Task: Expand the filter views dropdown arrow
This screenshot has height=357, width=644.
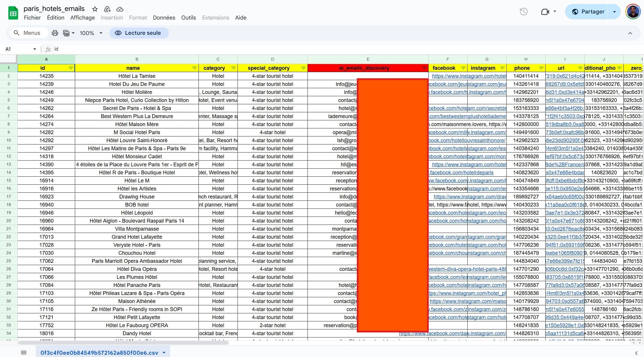Action: 73,33
